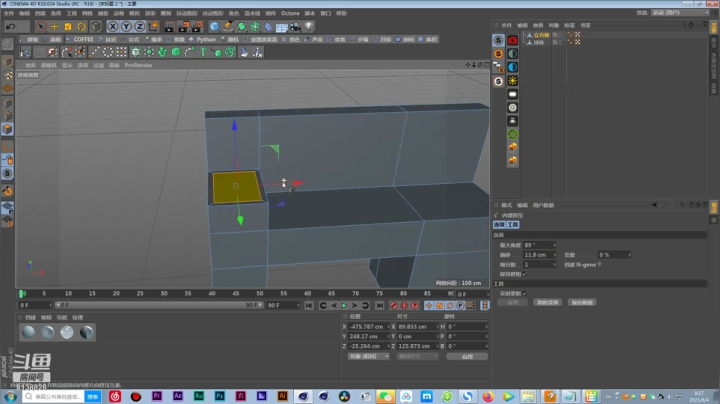Open Edit Render Settings clapper icon
Viewport: 720px width, 404px height.
pos(197,27)
